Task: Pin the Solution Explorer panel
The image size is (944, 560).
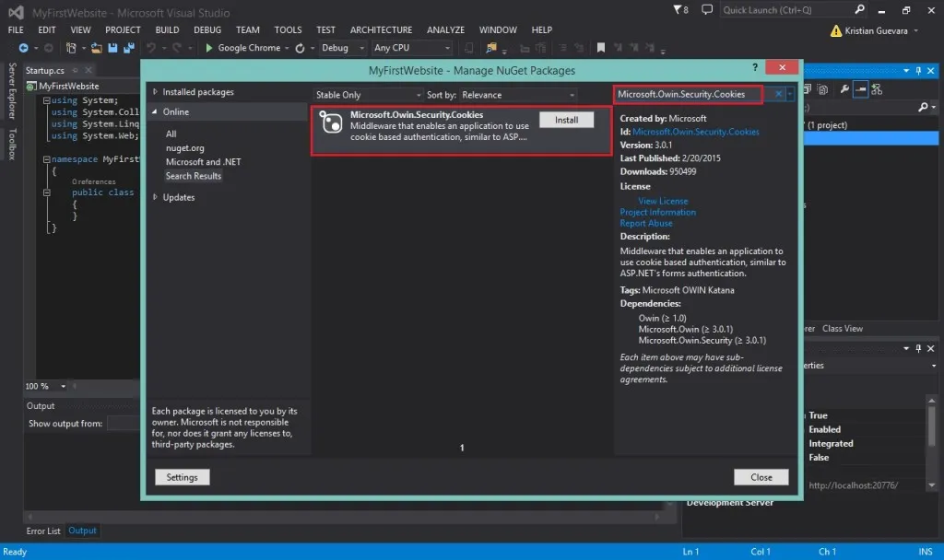Action: pyautogui.click(x=918, y=71)
